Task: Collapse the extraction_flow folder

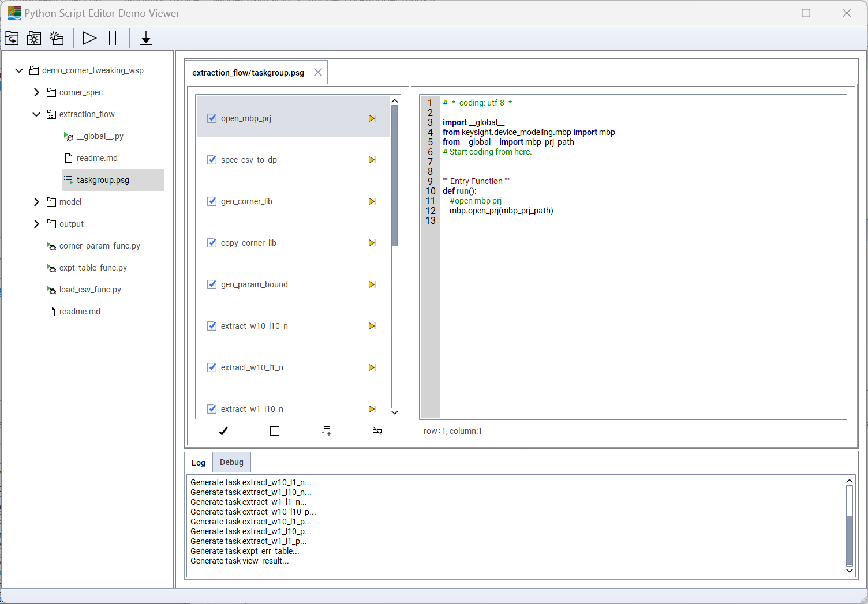Action: pos(36,114)
